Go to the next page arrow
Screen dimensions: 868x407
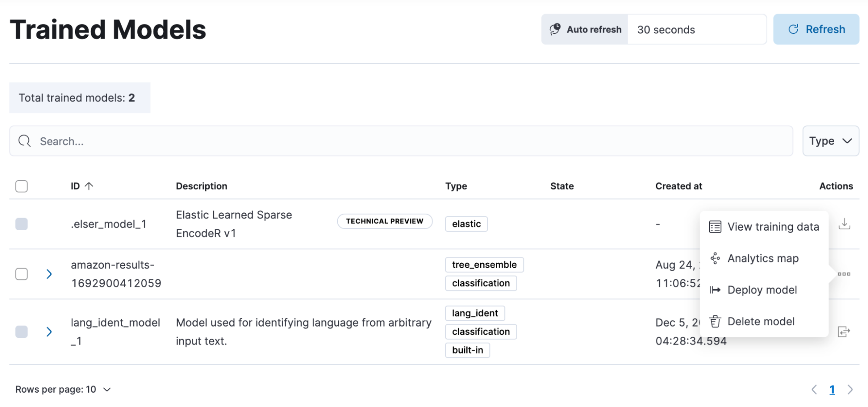pos(850,390)
